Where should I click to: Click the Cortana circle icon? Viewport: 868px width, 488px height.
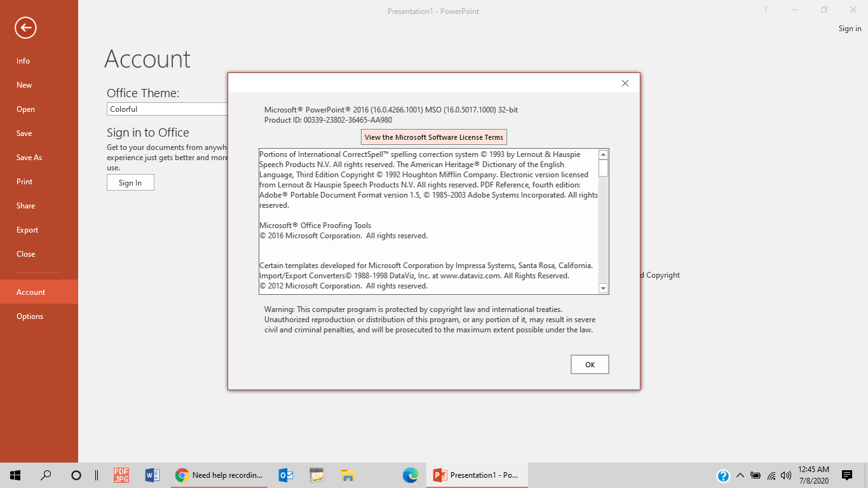(x=76, y=475)
